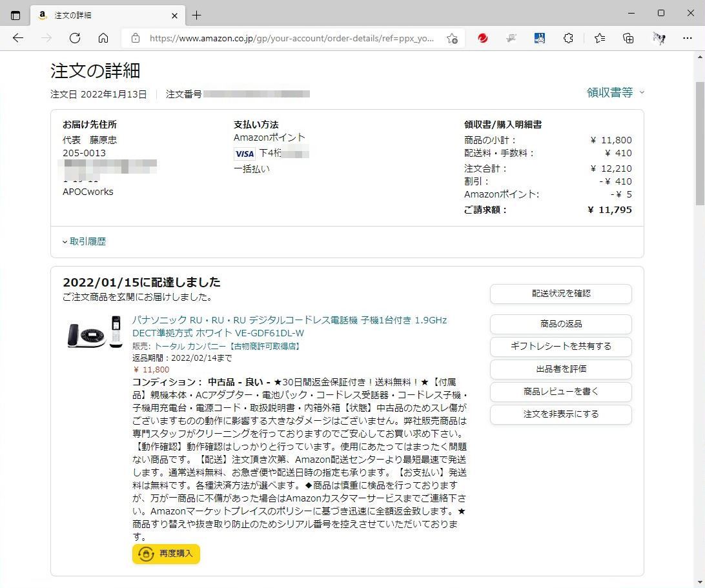
Task: Click 配送状況を確認 button
Action: click(x=560, y=294)
